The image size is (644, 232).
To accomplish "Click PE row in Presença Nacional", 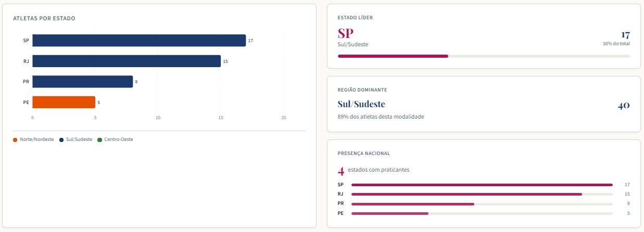I will [484, 213].
